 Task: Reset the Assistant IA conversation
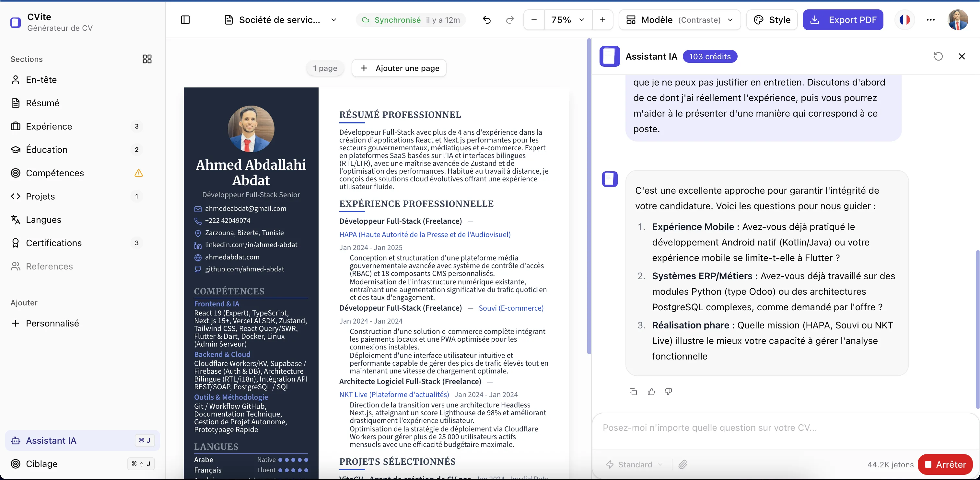pyautogui.click(x=938, y=56)
